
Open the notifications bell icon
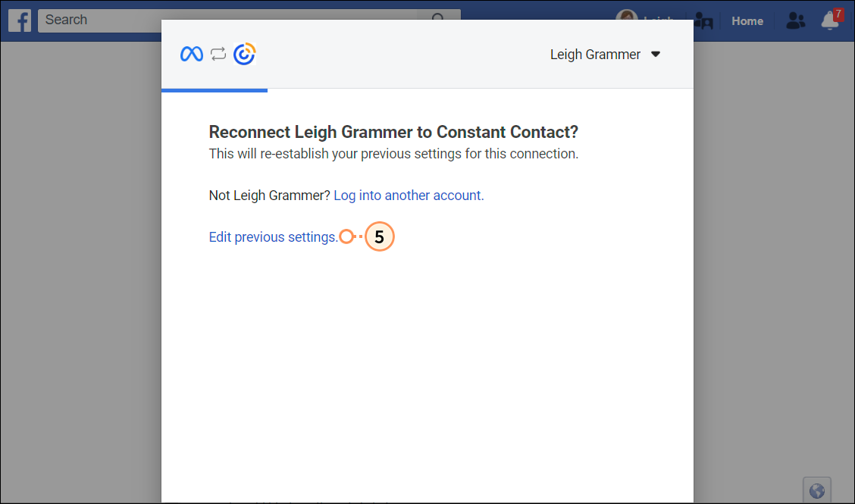pos(831,20)
